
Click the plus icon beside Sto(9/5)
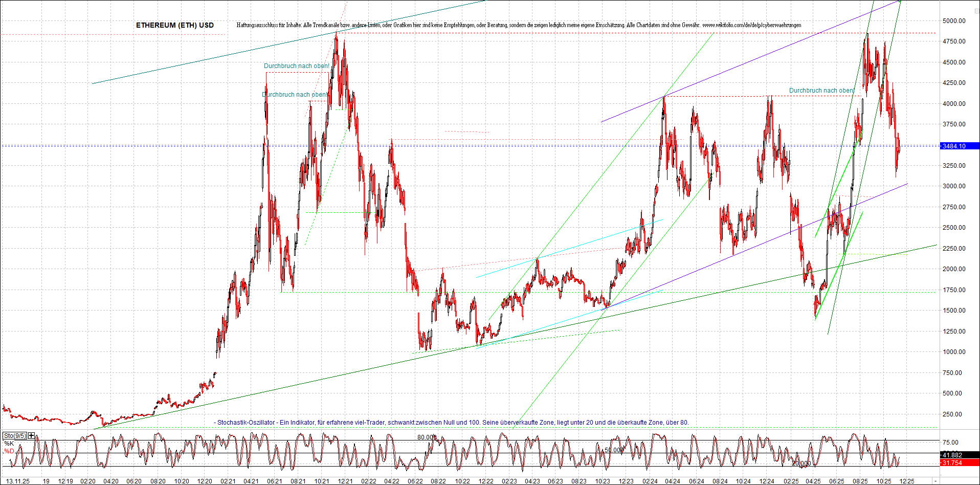[x=32, y=436]
